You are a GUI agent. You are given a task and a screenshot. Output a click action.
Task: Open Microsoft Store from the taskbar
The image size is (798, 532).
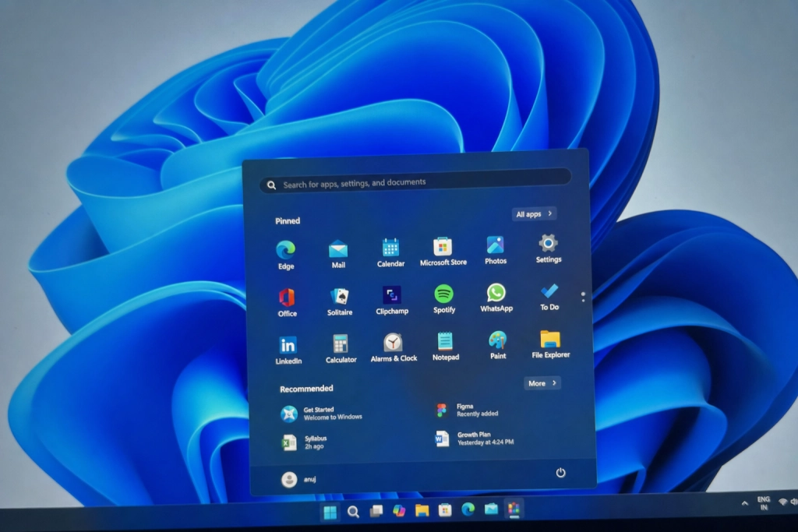(445, 509)
